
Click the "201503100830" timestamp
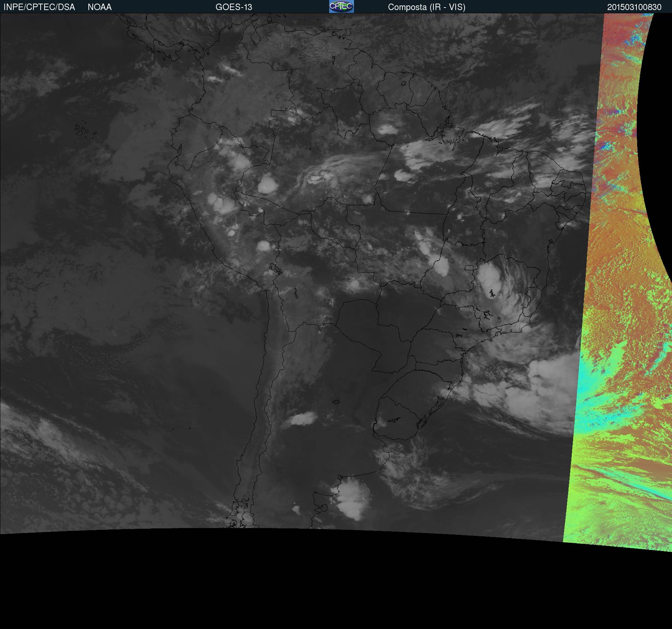point(634,7)
